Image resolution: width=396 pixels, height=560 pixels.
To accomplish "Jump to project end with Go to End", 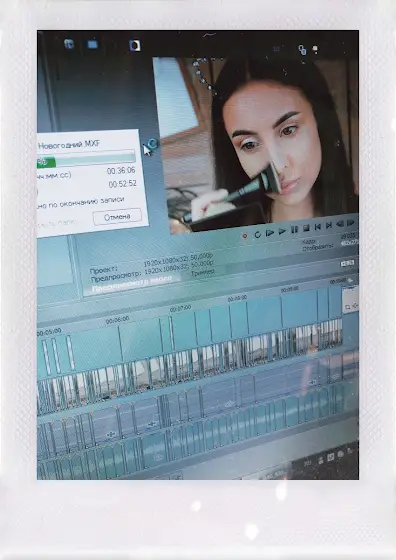I will (329, 225).
